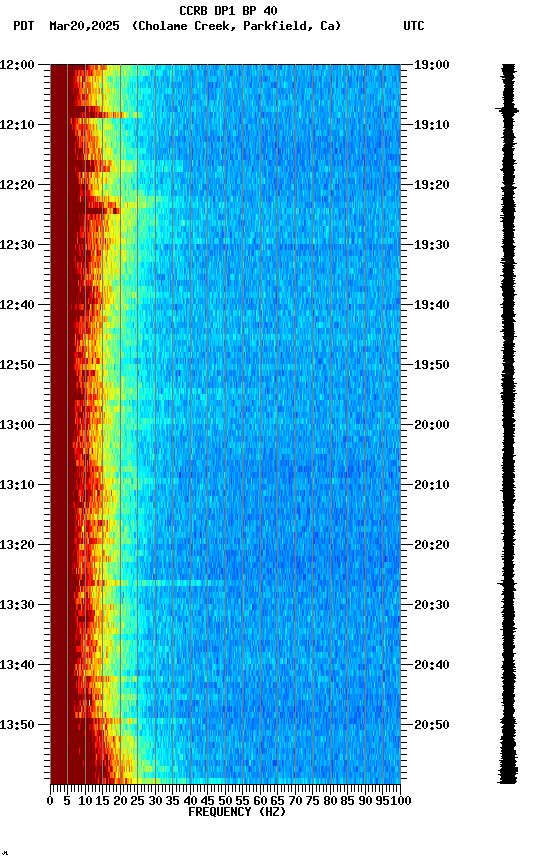This screenshot has width=552, height=864.
Task: Click the PDT time label 12:10
Action: pos(17,125)
